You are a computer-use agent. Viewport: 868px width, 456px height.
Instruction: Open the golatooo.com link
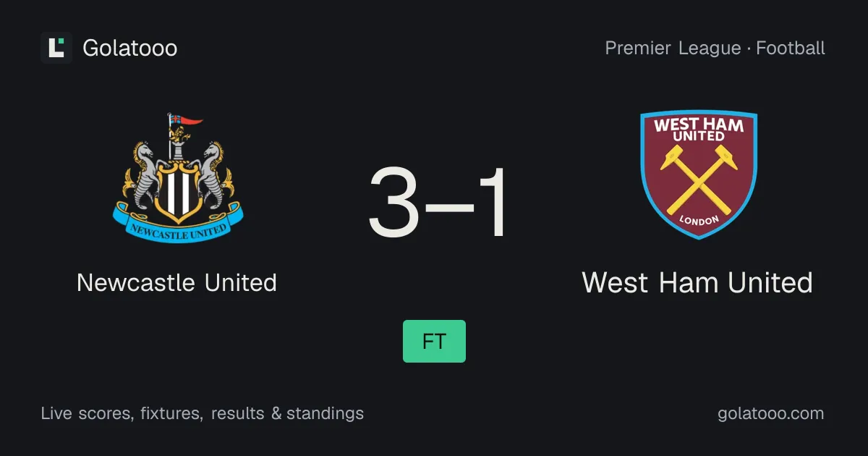pyautogui.click(x=770, y=414)
